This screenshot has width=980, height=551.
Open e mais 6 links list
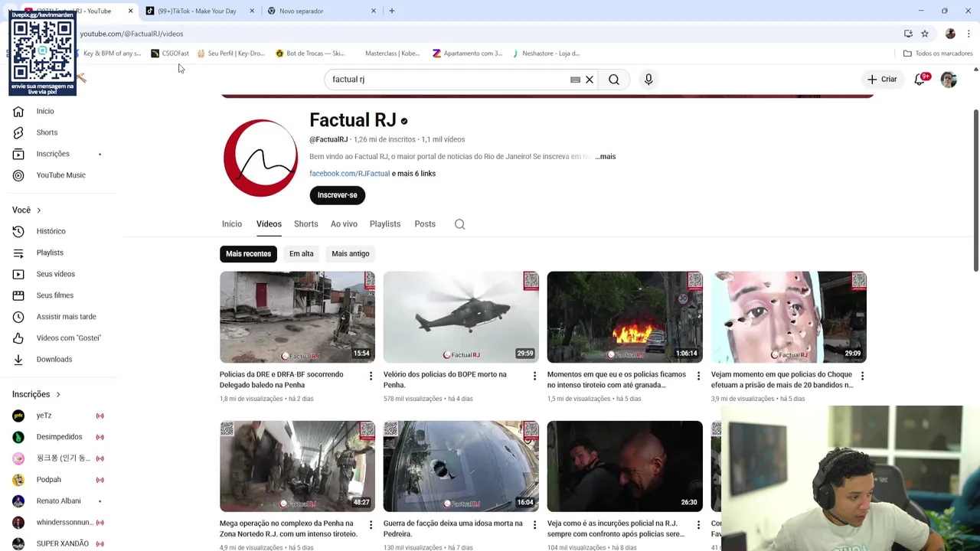tap(413, 174)
